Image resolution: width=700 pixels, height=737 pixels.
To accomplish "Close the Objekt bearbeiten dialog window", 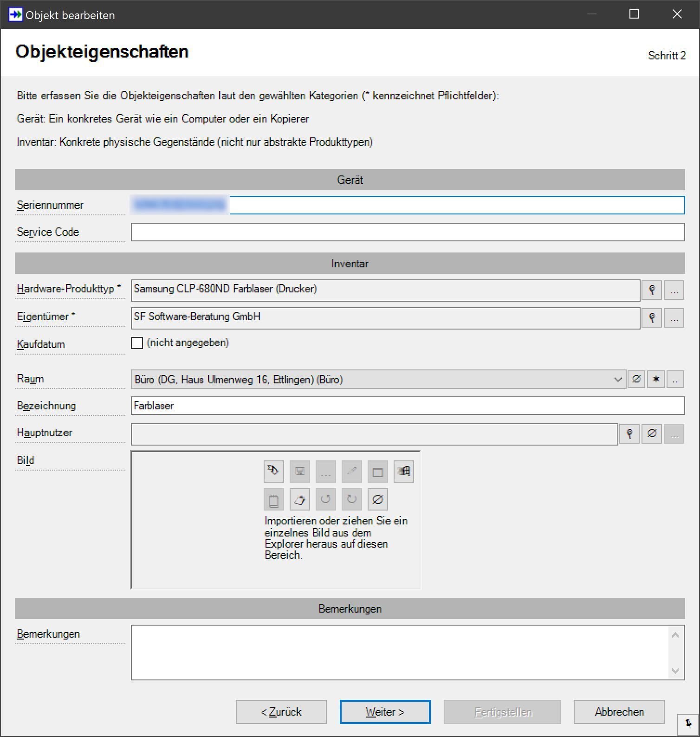I will (677, 14).
